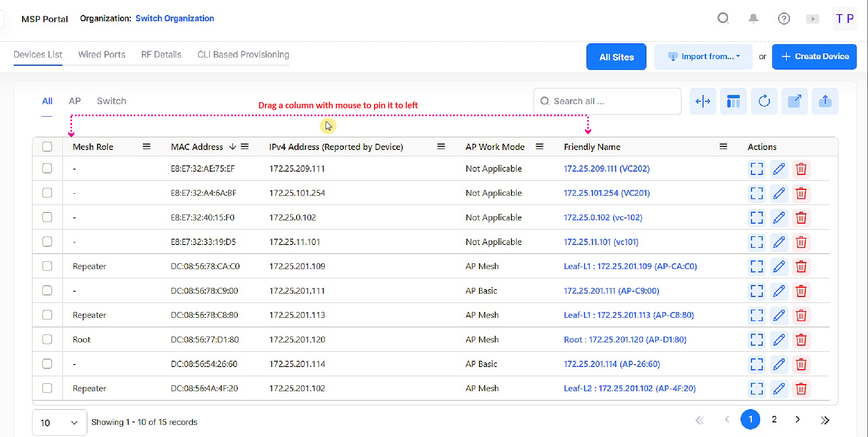Open the Leaf-L2 : 172.25.201.102 device link
The width and height of the screenshot is (868, 437).
[629, 388]
